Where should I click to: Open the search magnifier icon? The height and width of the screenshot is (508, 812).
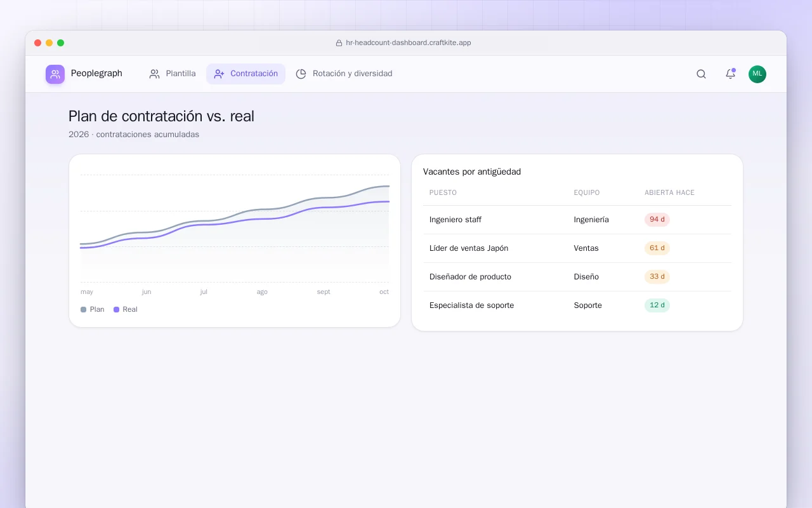701,74
